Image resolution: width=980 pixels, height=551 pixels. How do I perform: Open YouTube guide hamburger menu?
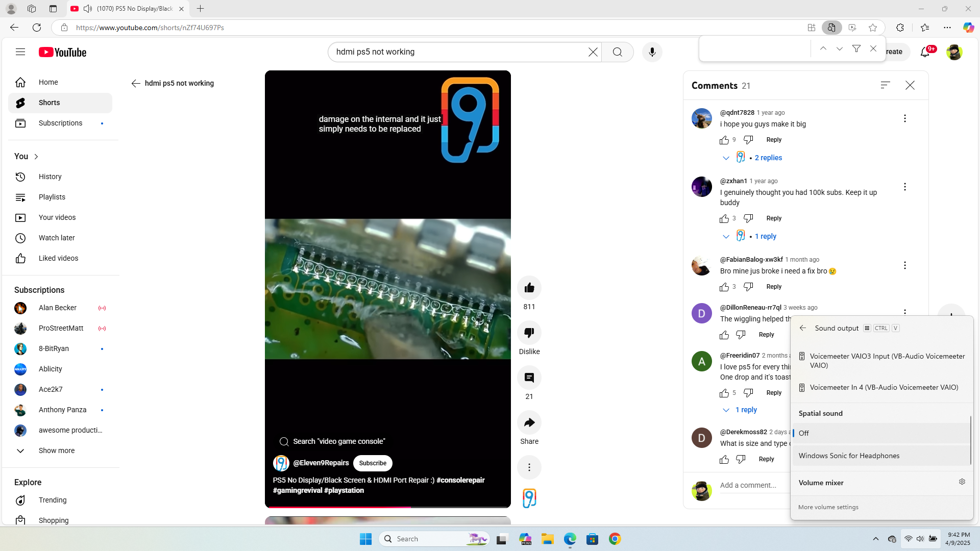click(20, 52)
